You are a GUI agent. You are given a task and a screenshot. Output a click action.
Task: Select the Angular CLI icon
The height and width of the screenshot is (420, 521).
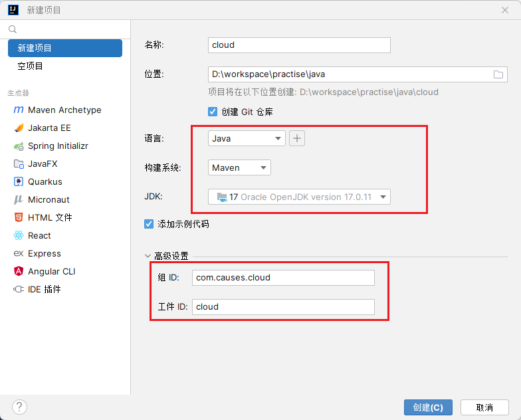18,271
